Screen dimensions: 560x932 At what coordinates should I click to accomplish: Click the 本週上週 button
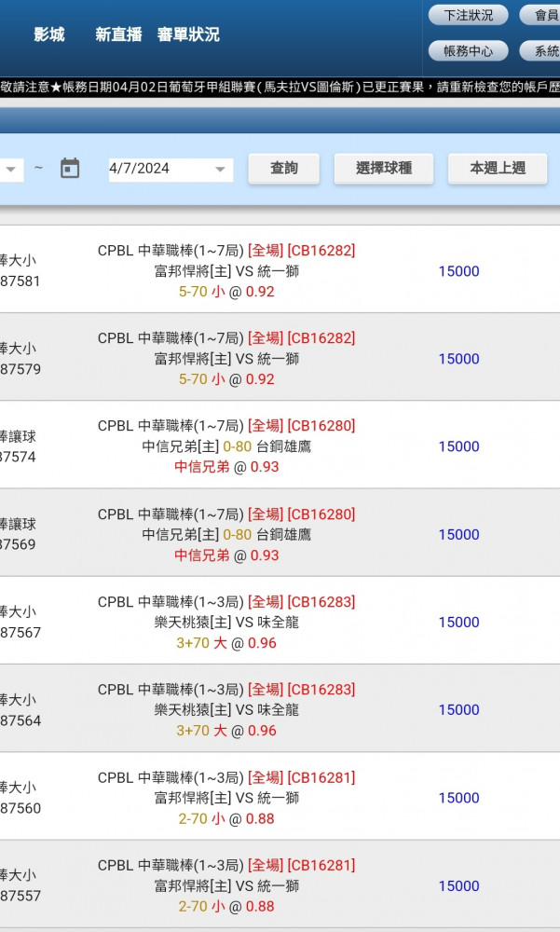(497, 168)
